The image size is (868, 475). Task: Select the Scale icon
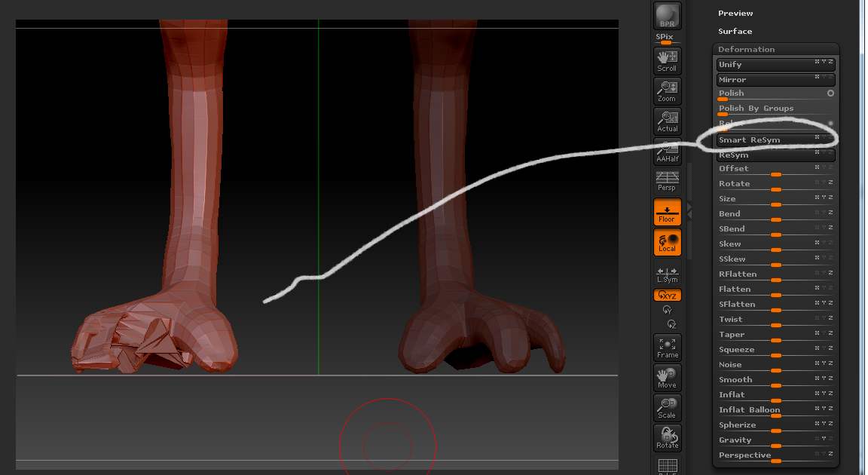pyautogui.click(x=666, y=407)
